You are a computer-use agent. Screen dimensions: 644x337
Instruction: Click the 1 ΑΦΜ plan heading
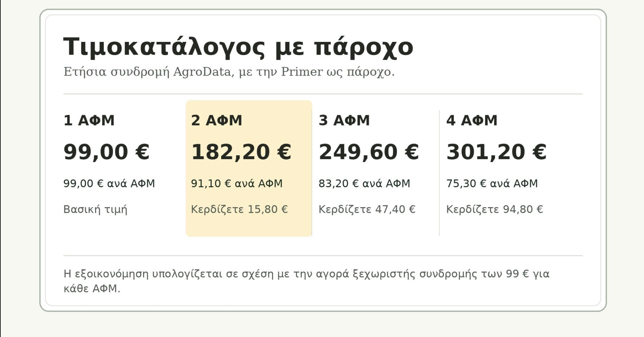tap(89, 121)
